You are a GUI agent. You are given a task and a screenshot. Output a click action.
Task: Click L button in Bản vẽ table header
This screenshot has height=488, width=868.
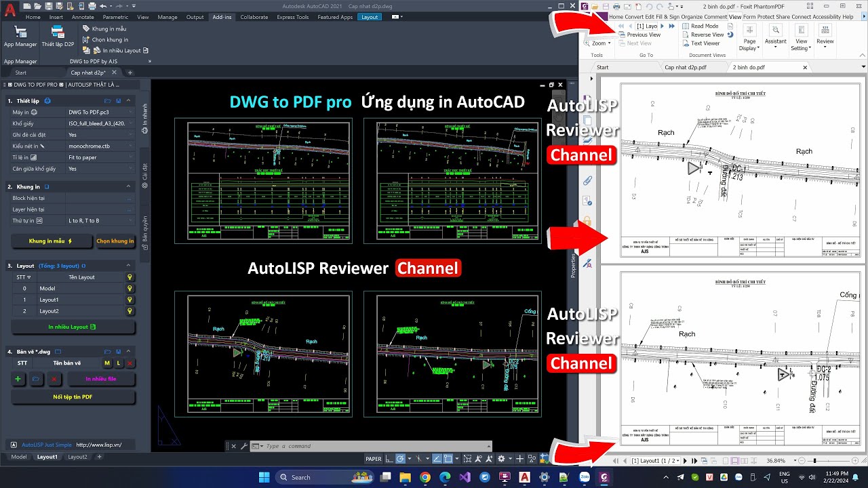119,363
